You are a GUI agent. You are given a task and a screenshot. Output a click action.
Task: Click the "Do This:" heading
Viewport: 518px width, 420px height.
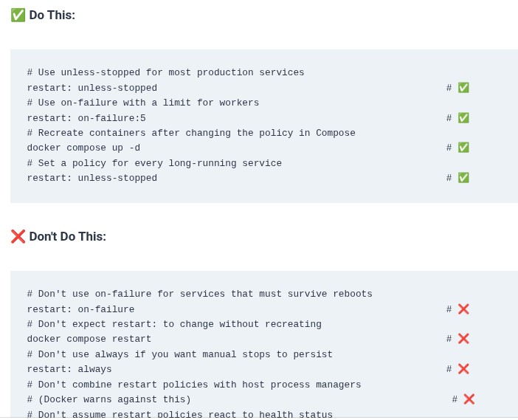52,16
